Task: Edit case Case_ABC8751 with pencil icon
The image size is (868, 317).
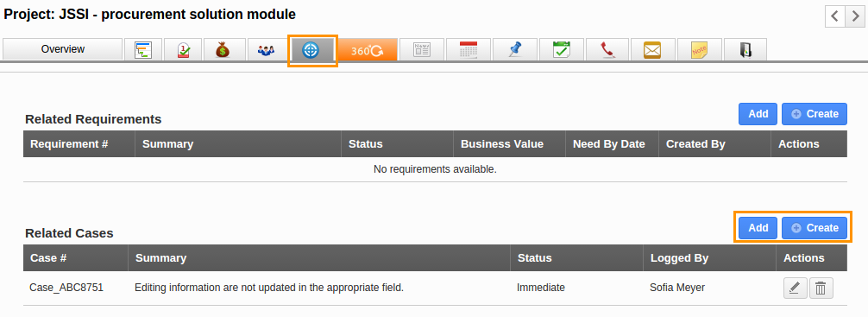Action: [x=795, y=288]
